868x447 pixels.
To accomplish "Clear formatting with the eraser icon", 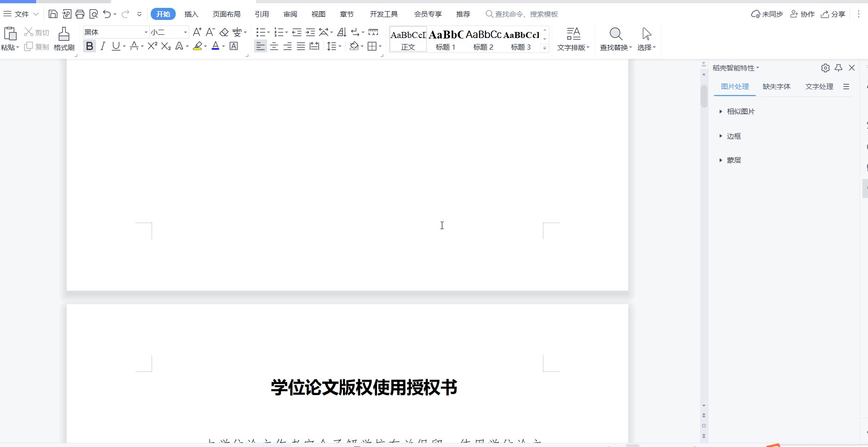I will tap(224, 32).
